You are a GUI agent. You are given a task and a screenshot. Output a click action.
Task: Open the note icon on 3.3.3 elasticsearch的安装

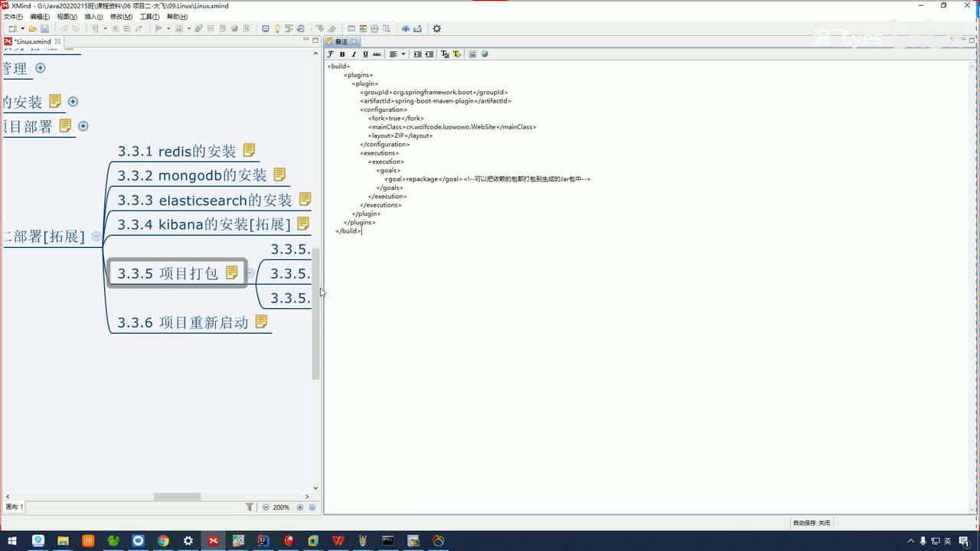click(x=305, y=200)
